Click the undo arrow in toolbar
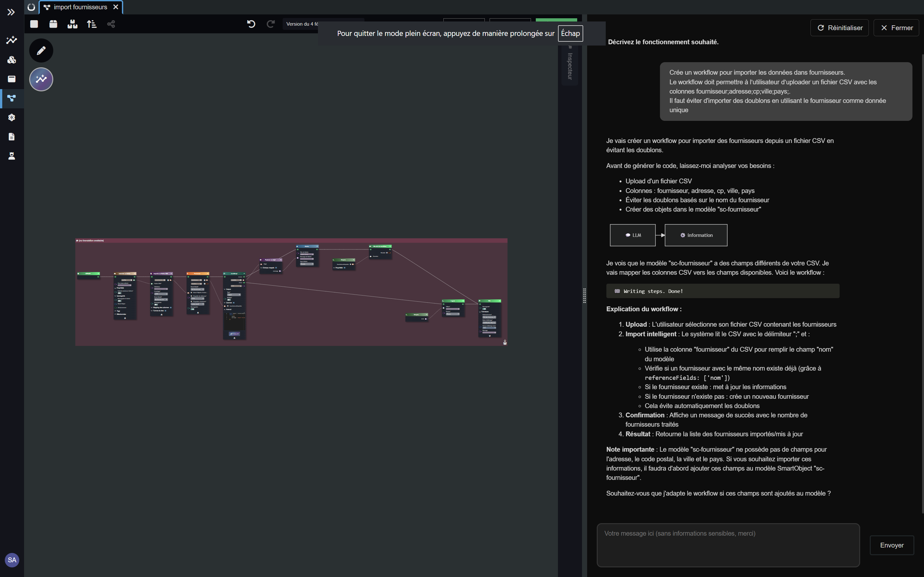 251,24
